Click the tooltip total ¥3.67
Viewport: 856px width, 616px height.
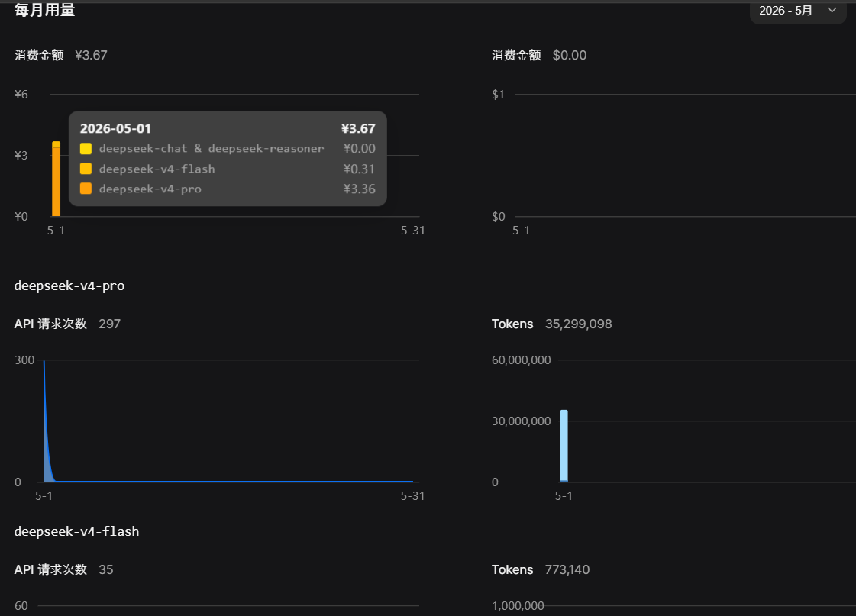tap(358, 129)
